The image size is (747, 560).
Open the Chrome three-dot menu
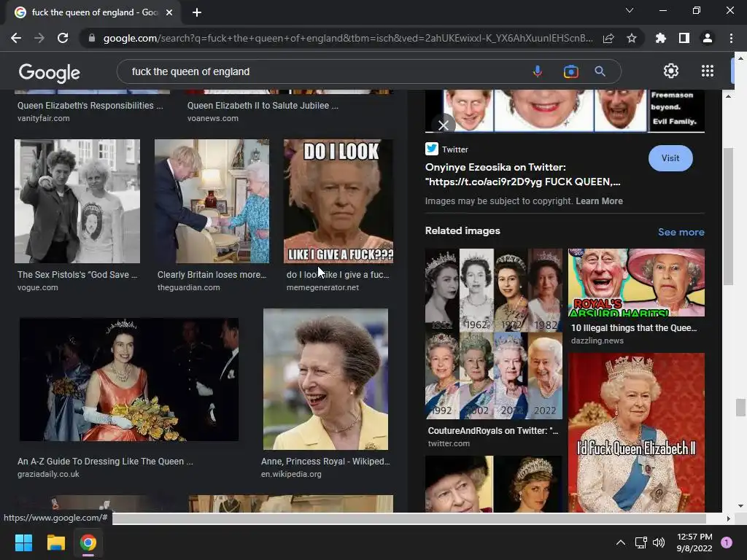(731, 38)
